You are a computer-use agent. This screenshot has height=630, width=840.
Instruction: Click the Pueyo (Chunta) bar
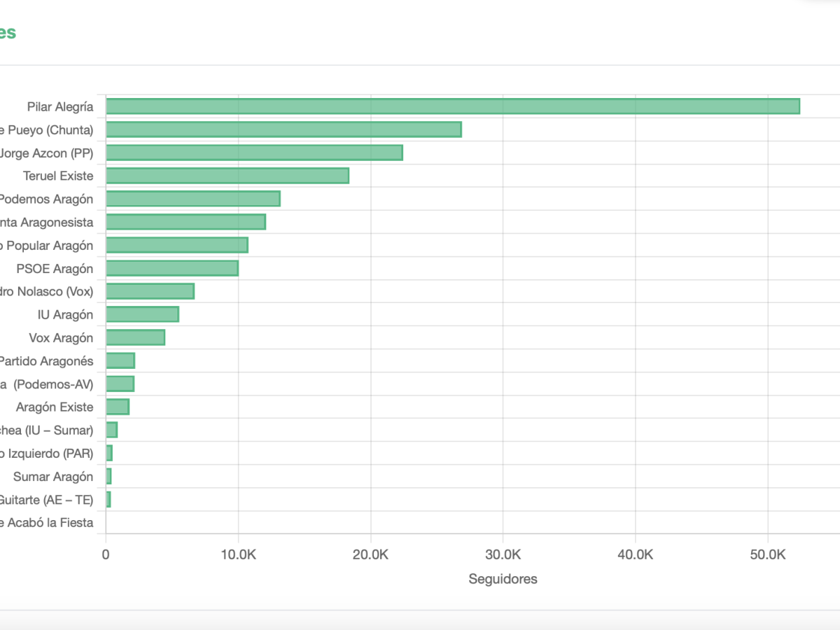coord(280,129)
